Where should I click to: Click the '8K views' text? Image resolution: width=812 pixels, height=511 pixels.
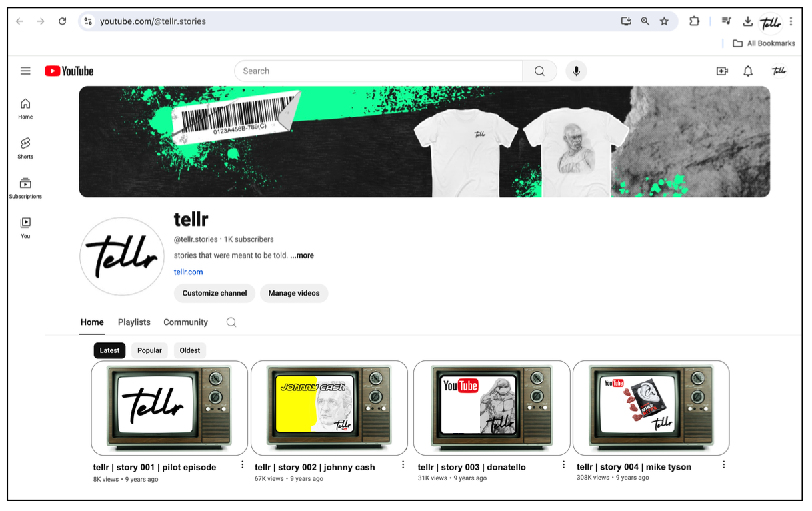coord(106,479)
